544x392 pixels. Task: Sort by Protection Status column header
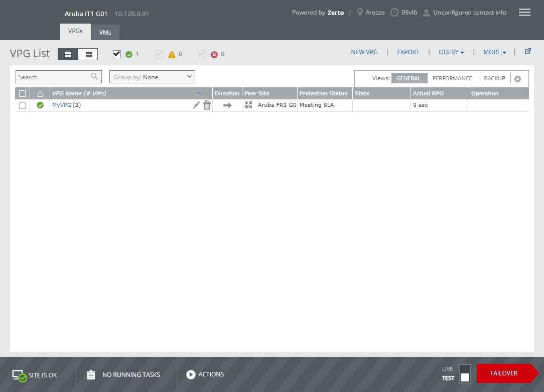325,94
